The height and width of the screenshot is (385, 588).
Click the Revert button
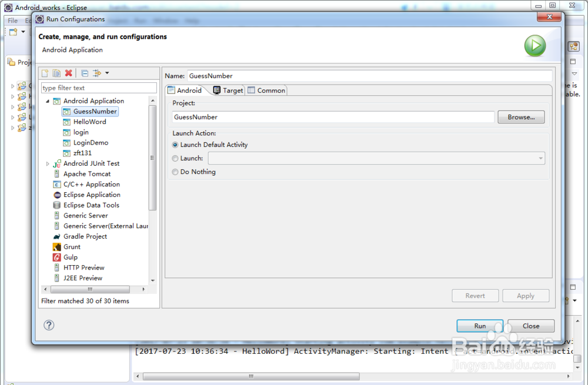pyautogui.click(x=475, y=296)
